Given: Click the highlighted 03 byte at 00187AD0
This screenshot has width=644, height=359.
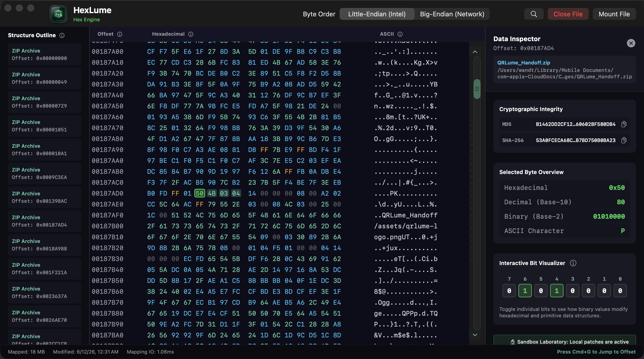Looking at the screenshot, I should point(224,193).
